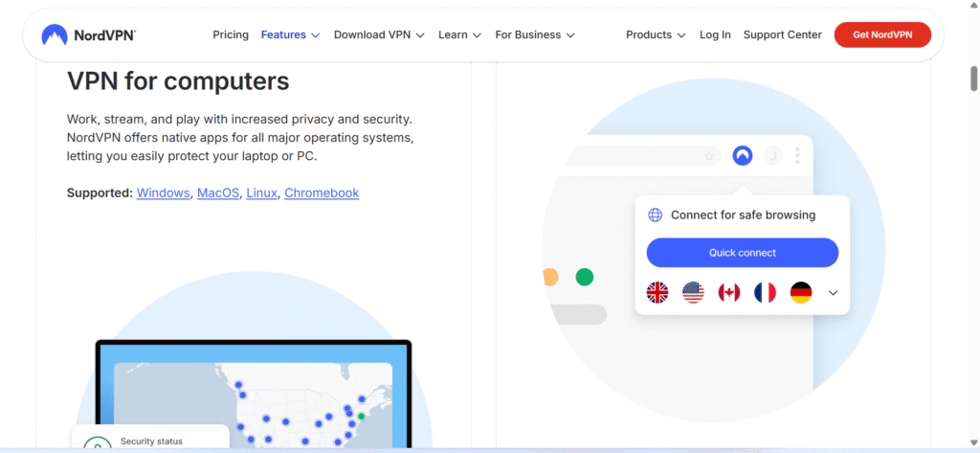980x453 pixels.
Task: Click the NordVPN browser extension icon
Action: pos(742,155)
